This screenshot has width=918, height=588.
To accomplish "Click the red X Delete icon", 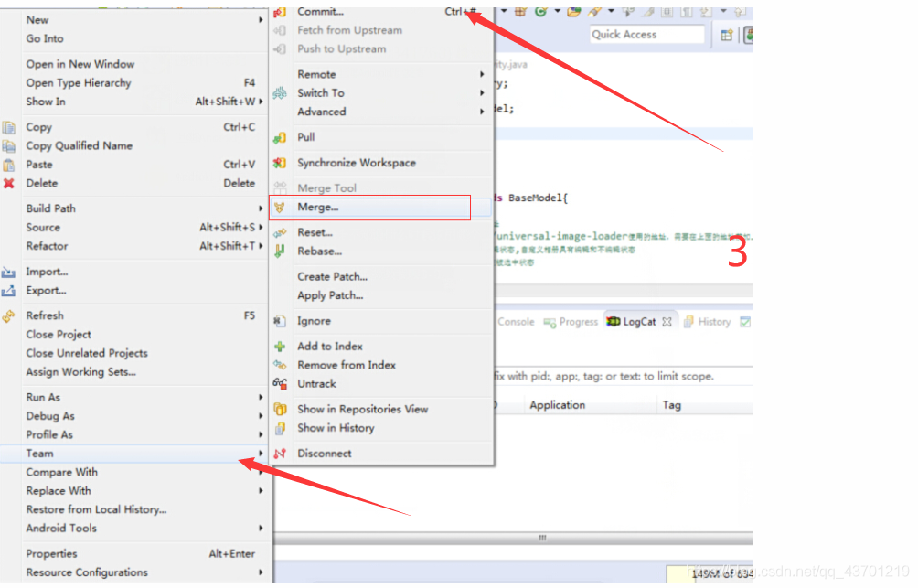I will click(9, 184).
